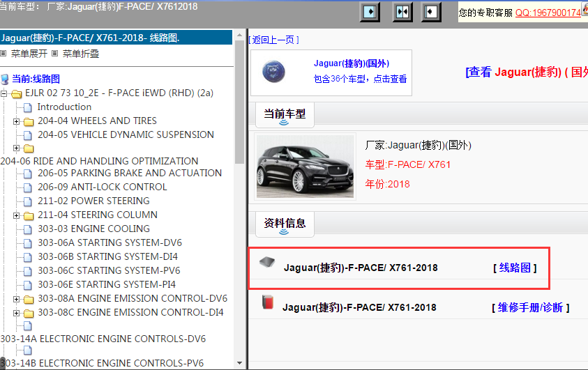Click the black F-PACE car photo
The width and height of the screenshot is (588, 370).
pos(305,167)
